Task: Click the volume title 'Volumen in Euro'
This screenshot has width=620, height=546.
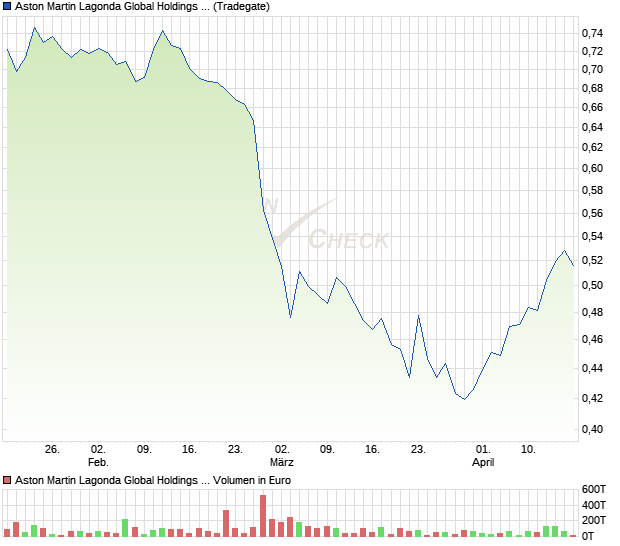Action: pos(252,480)
